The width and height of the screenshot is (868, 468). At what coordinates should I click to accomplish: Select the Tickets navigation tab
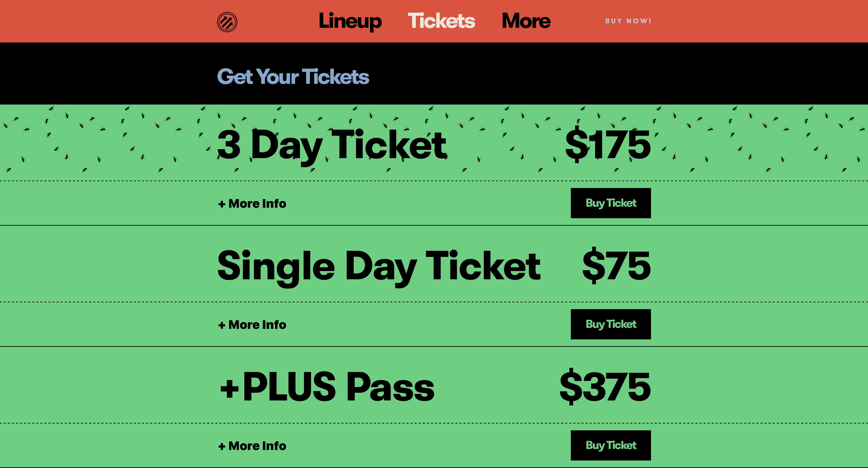click(x=441, y=21)
